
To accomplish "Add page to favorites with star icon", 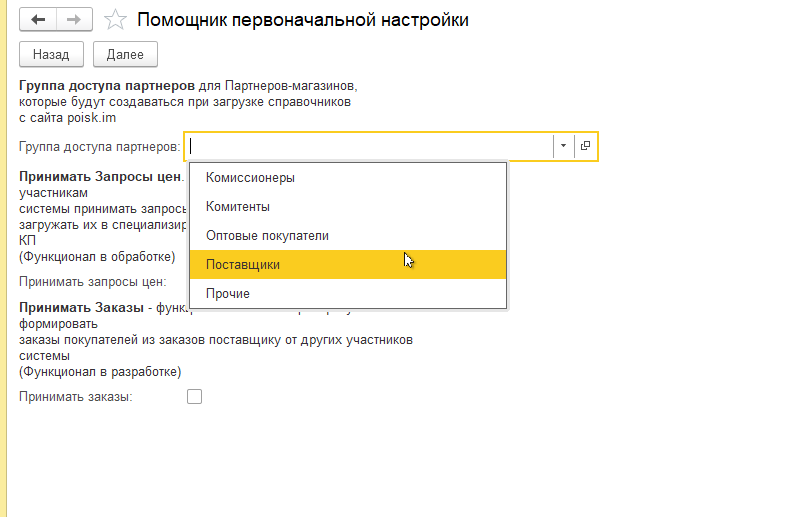I will (116, 19).
